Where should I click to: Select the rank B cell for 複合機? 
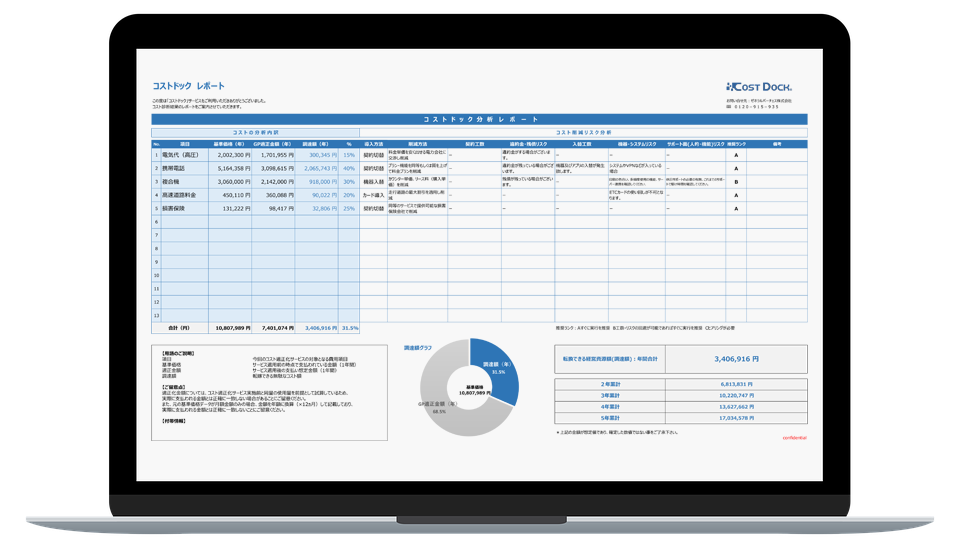[736, 182]
